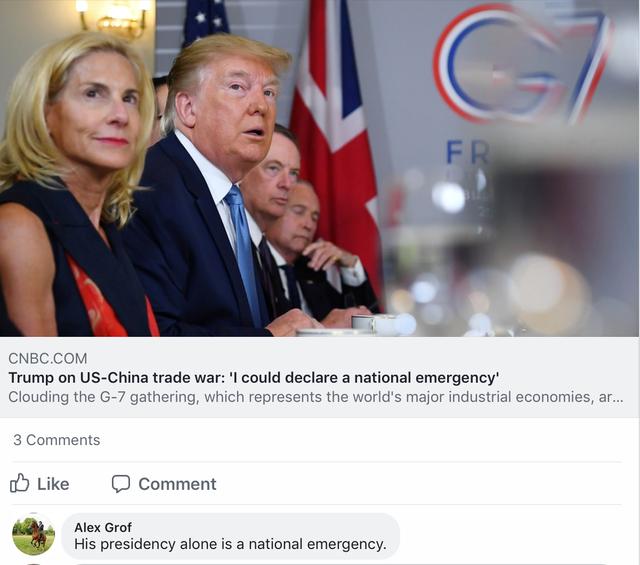Click the wall lamp in the photo
This screenshot has height=565, width=640.
click(x=115, y=17)
